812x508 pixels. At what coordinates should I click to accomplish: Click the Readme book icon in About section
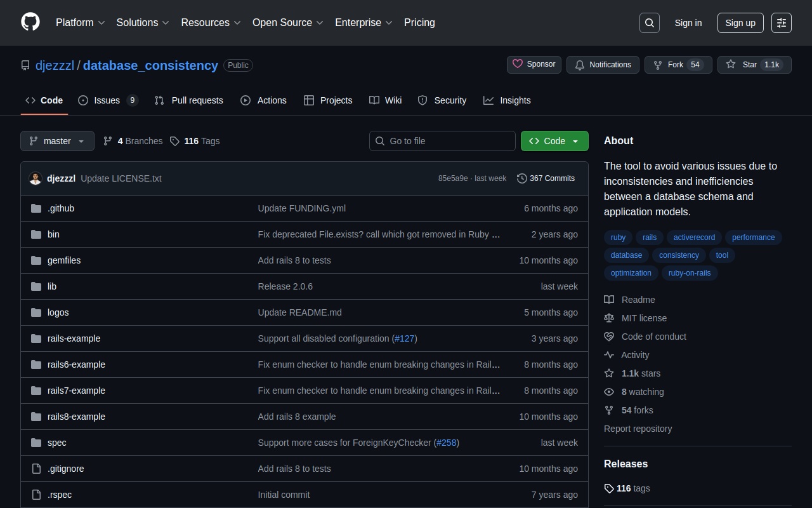point(609,299)
